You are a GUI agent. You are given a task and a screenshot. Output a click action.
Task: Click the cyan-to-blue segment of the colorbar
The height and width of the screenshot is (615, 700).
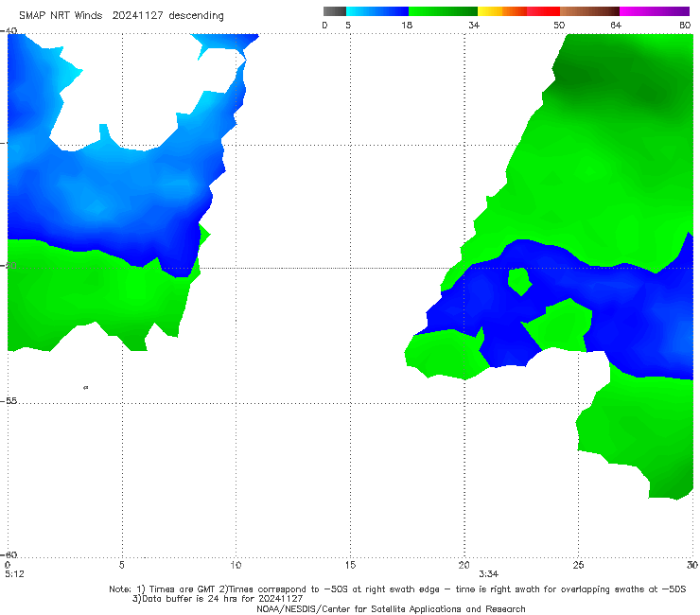pos(377,11)
